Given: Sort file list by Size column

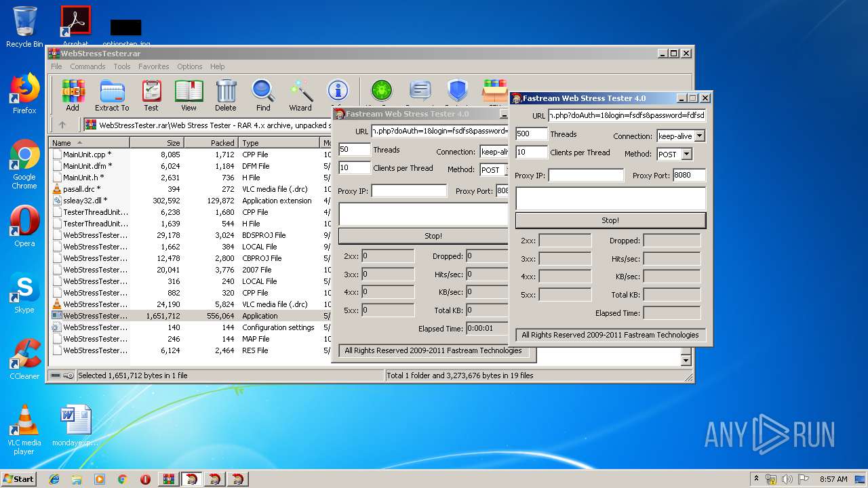Looking at the screenshot, I should [157, 143].
